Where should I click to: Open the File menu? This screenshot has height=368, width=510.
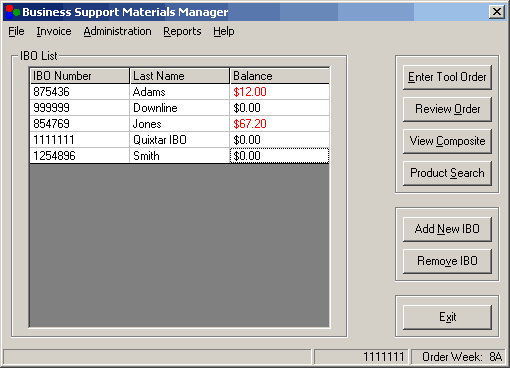(16, 31)
